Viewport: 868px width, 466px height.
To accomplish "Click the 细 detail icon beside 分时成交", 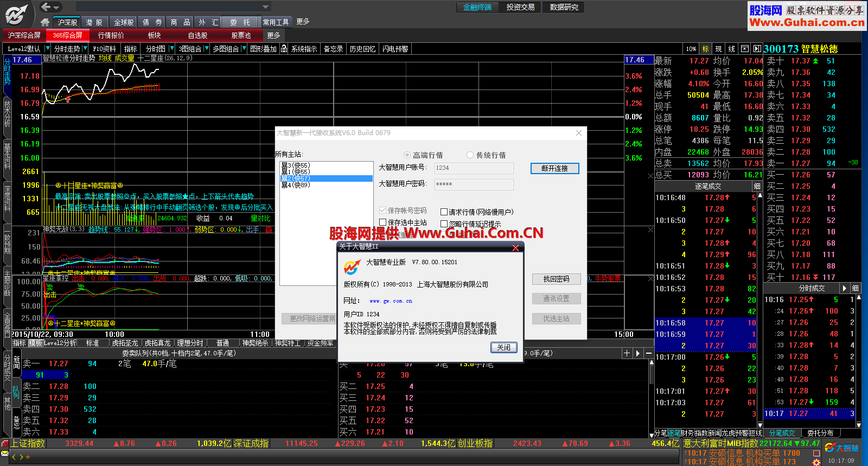I will tap(855, 288).
